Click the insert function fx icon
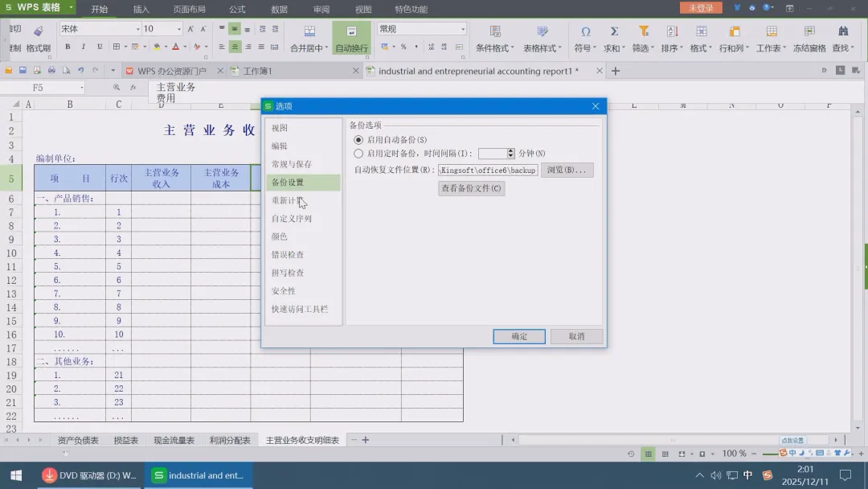This screenshot has width=868, height=489. coord(133,88)
